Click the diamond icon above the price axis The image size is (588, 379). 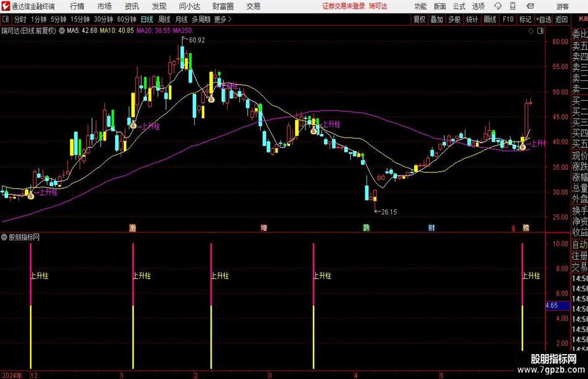point(531,31)
